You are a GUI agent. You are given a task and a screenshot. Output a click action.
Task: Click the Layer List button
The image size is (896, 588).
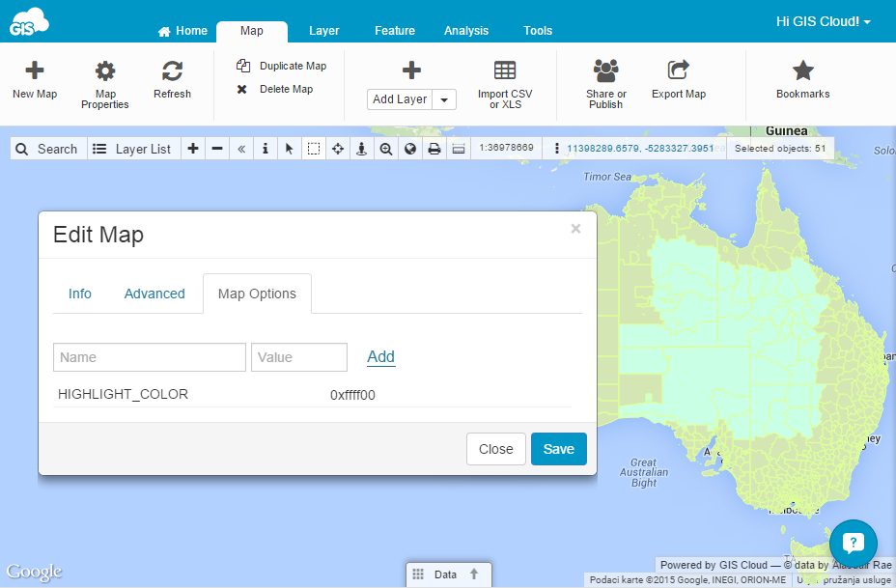[131, 149]
